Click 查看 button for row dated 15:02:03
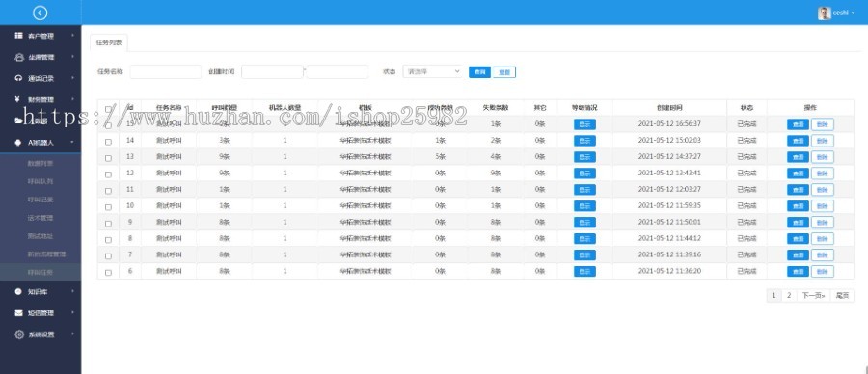The width and height of the screenshot is (868, 374). click(x=798, y=141)
